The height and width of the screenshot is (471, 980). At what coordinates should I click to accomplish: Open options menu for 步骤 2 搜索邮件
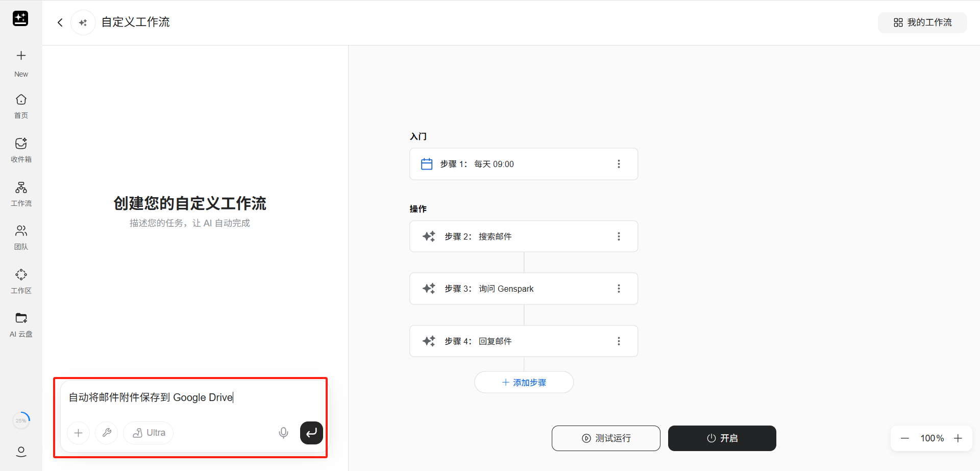(619, 237)
